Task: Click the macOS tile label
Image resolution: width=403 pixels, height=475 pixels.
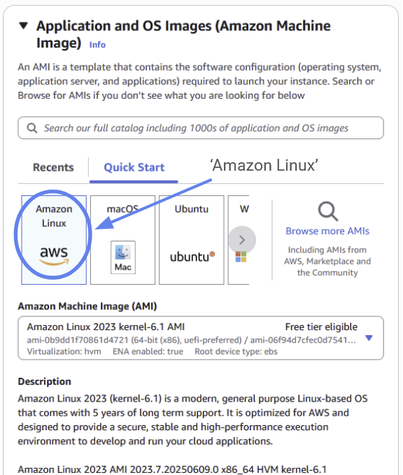Action: point(122,209)
